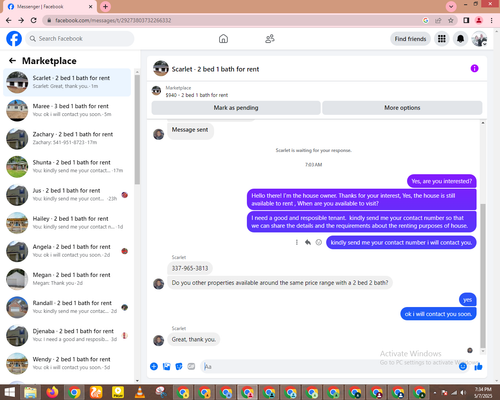Open the Menu grid icon
Viewport: 500px width, 400px height.
click(442, 39)
